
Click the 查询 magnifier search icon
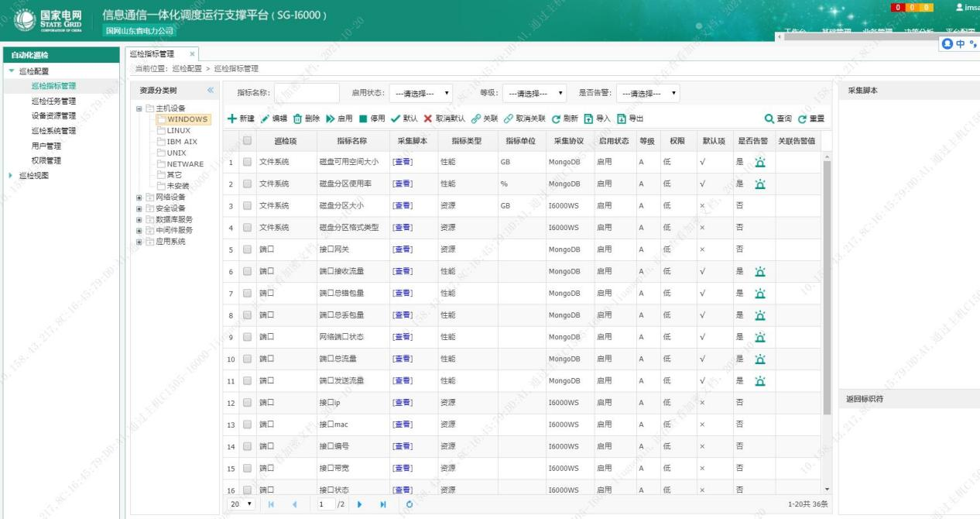click(x=769, y=119)
